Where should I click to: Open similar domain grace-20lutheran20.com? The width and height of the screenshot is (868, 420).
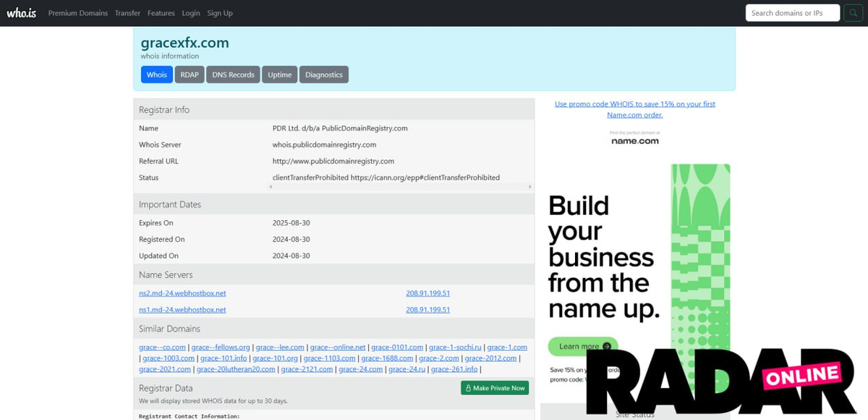tap(236, 369)
